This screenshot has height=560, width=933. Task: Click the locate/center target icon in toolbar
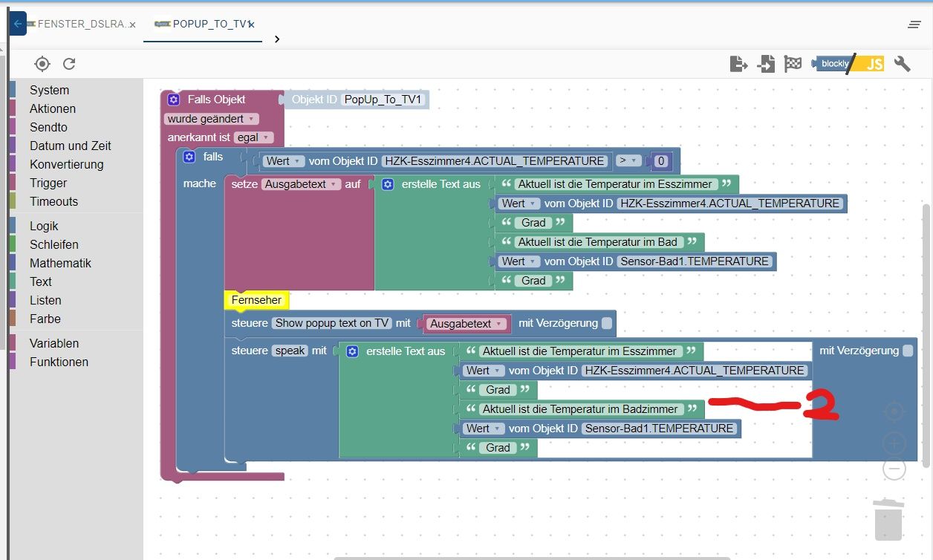[x=42, y=64]
